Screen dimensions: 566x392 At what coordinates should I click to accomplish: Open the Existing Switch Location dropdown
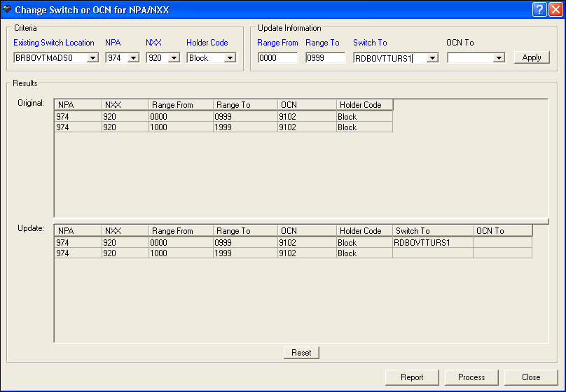coord(92,58)
